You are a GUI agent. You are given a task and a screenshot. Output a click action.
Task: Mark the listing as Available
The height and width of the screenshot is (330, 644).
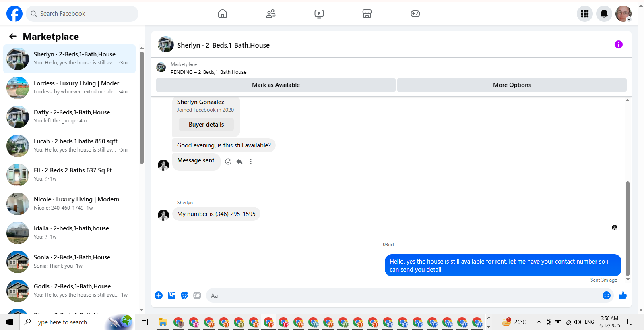pos(276,85)
